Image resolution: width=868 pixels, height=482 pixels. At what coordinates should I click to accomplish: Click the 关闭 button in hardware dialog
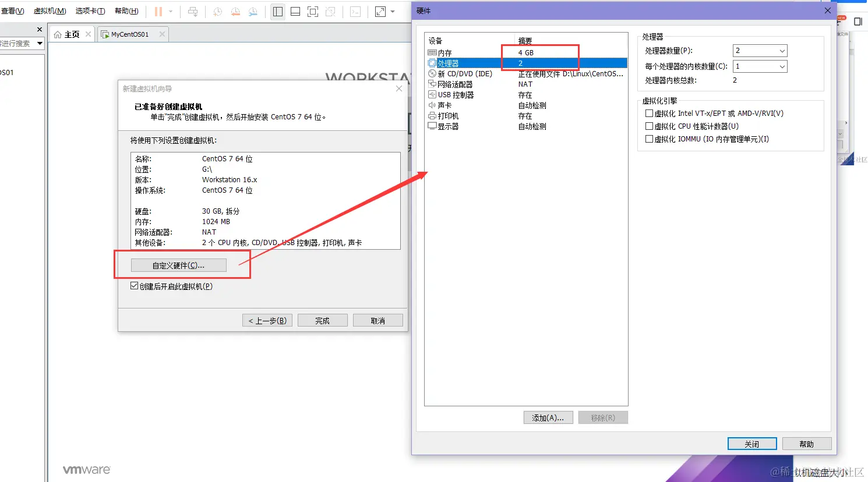point(752,444)
